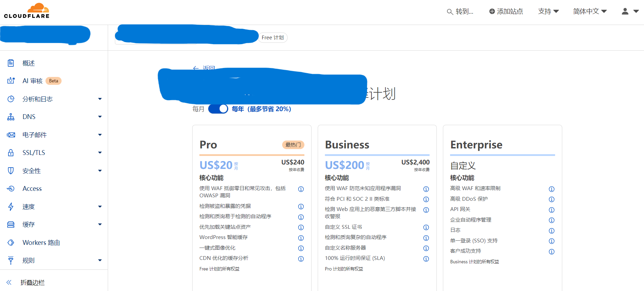Click the Access arrow icon
The width and height of the screenshot is (644, 291).
(11, 188)
